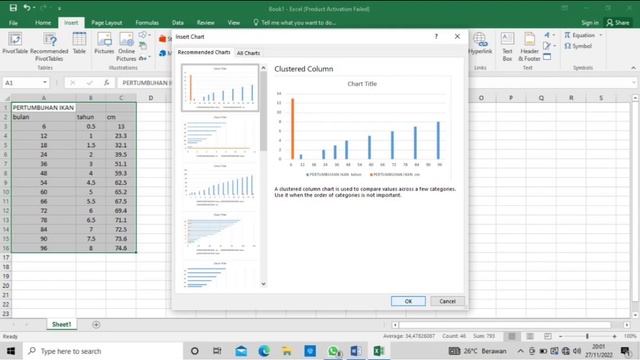
Task: Switch to All Charts tab
Action: pos(248,53)
